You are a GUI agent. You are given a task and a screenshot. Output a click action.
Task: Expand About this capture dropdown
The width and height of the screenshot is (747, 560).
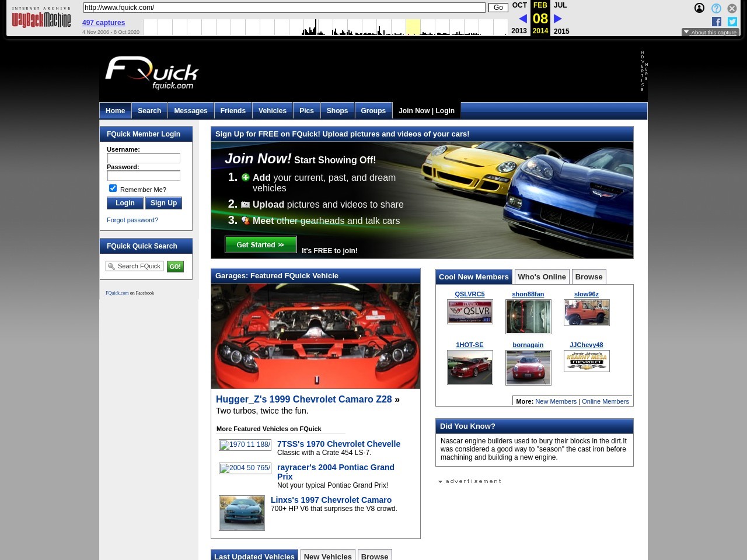710,32
